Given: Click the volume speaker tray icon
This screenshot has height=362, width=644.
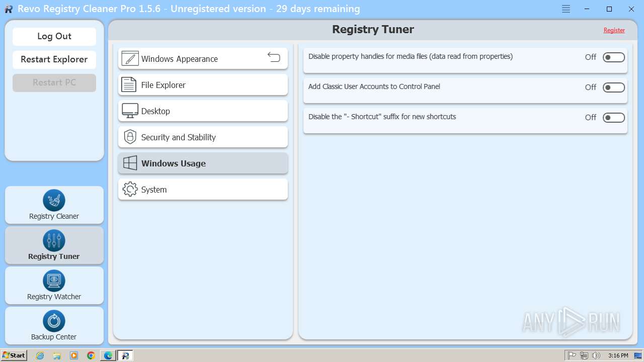Looking at the screenshot, I should click(x=596, y=355).
